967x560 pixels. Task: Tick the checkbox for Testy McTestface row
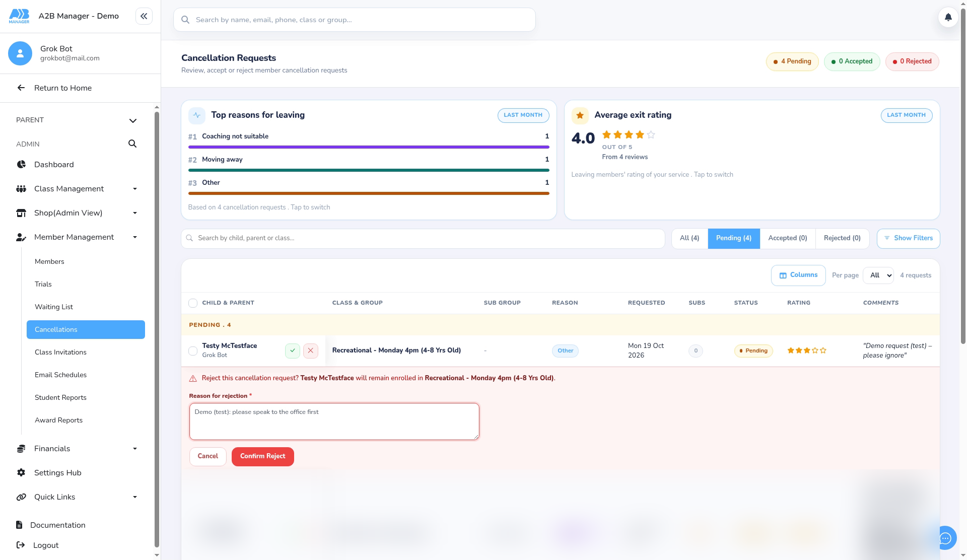pos(193,351)
